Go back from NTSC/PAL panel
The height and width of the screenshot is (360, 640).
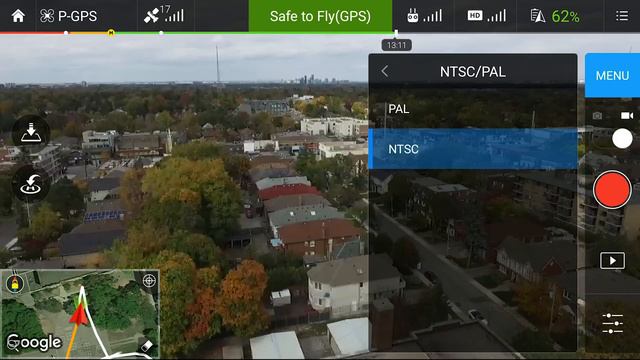point(384,71)
